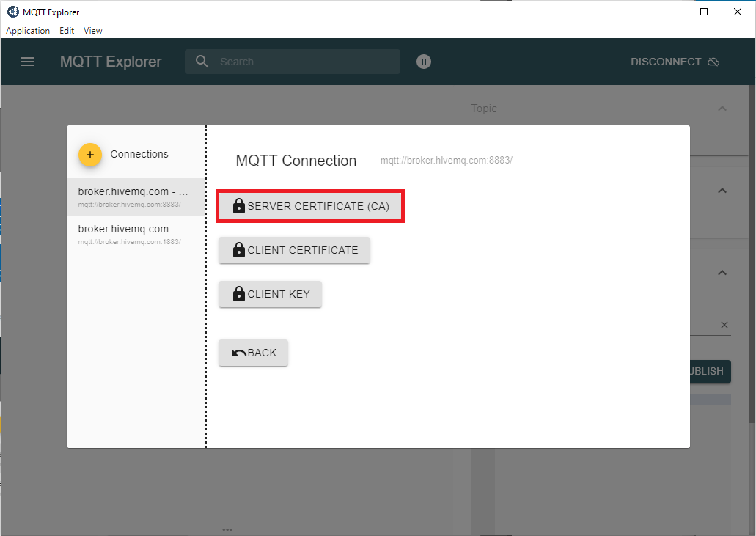Open the Application menu
756x536 pixels.
[x=28, y=31]
